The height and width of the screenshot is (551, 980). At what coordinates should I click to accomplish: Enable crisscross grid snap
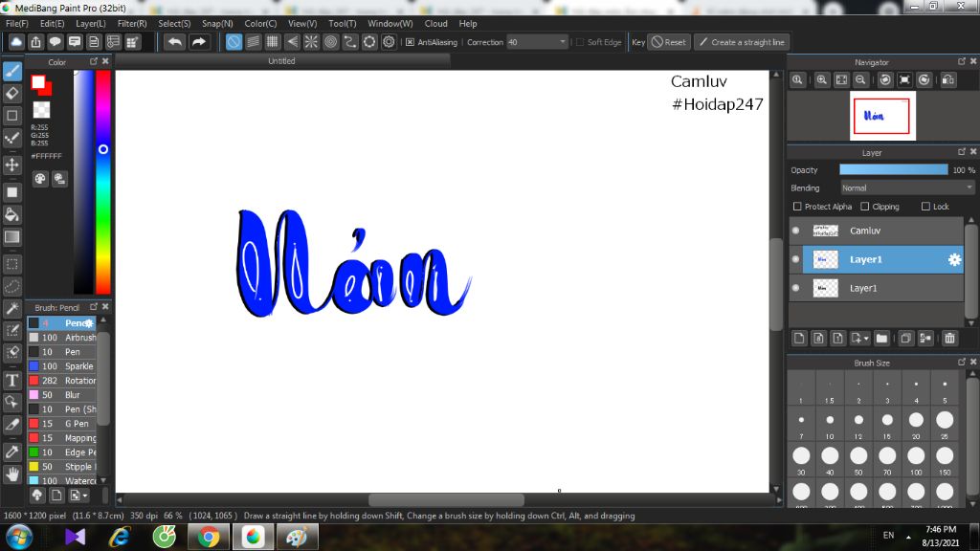273,42
